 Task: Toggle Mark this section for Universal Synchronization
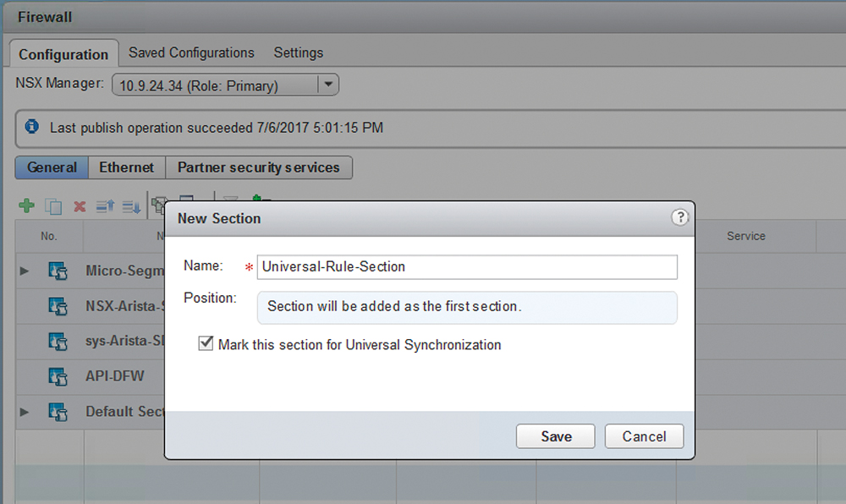(206, 343)
